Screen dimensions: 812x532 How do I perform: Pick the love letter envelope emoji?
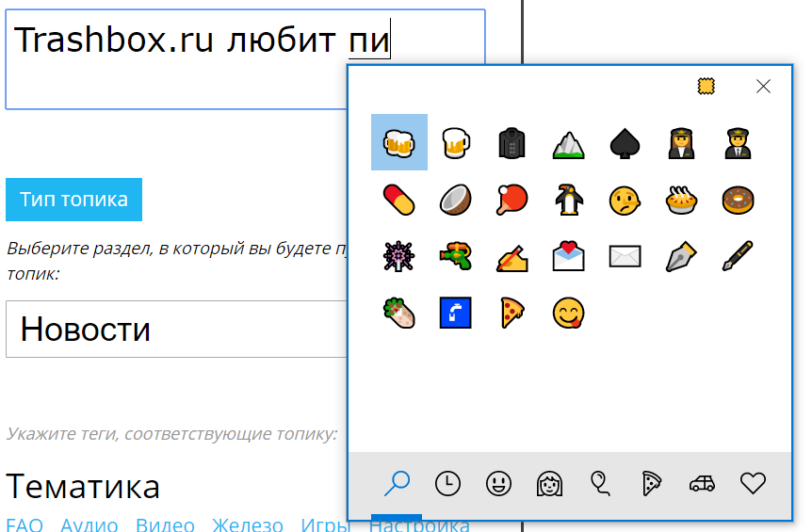(569, 256)
